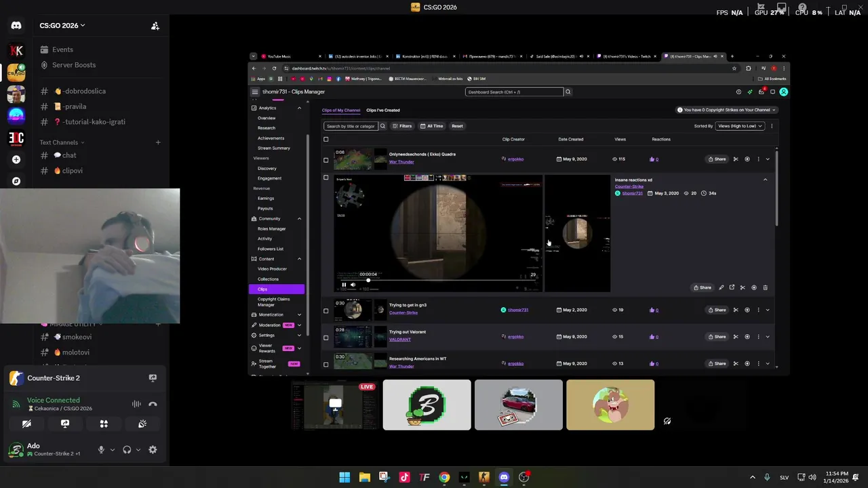This screenshot has width=868, height=488.
Task: Stop streaming Counter-Strike 2 icon in Discord
Action: [x=153, y=378]
